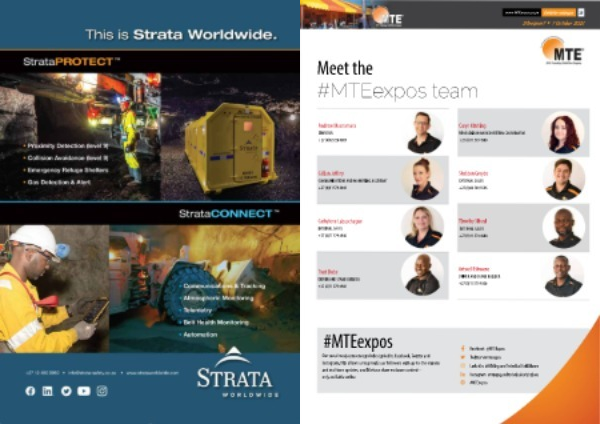Open the LinkedIn icon in Strata footer

click(x=48, y=390)
